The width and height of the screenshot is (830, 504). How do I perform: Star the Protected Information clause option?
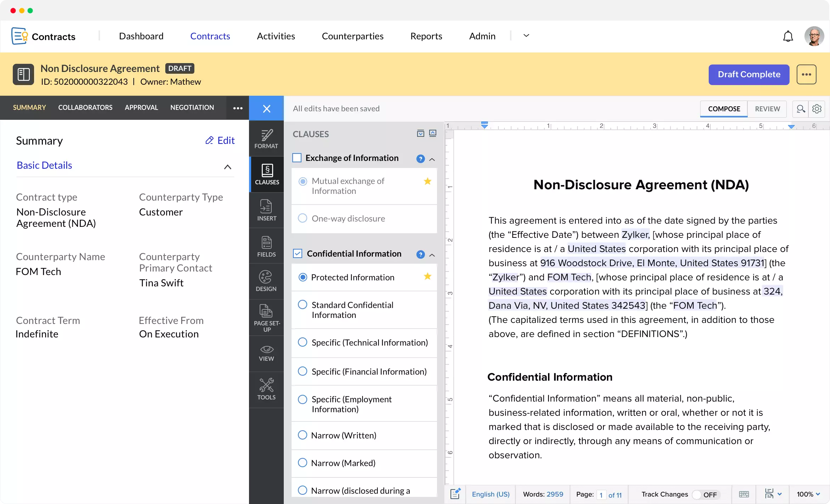(x=427, y=277)
